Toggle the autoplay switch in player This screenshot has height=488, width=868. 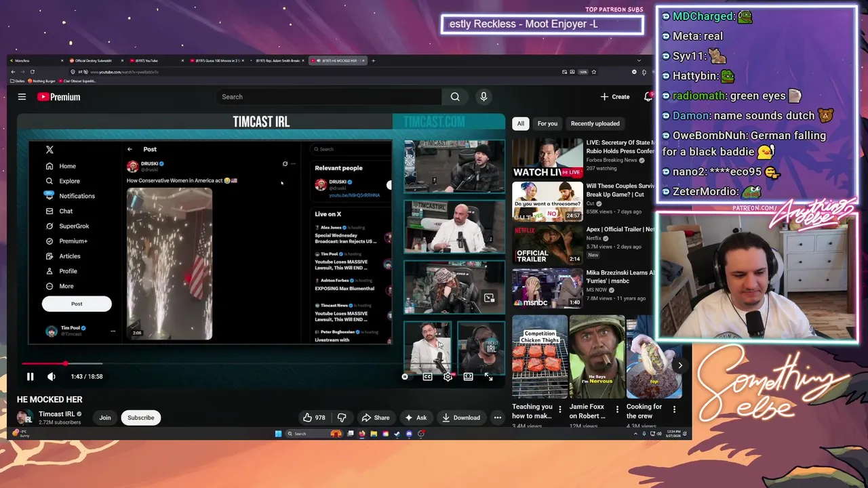click(406, 377)
